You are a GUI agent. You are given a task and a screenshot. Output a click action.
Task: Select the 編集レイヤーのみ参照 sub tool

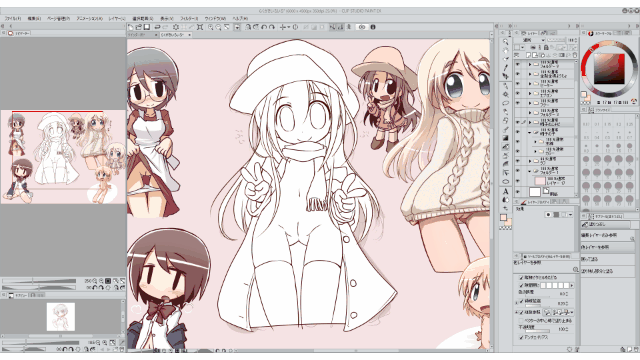608,235
